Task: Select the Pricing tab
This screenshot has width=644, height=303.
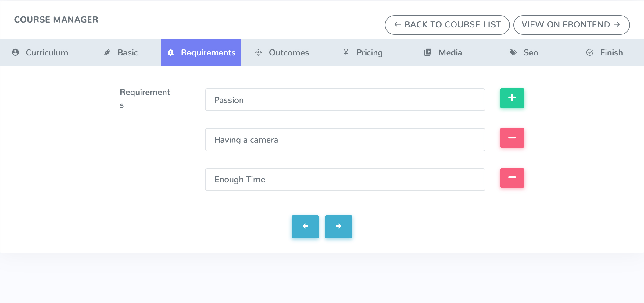Action: tap(369, 53)
